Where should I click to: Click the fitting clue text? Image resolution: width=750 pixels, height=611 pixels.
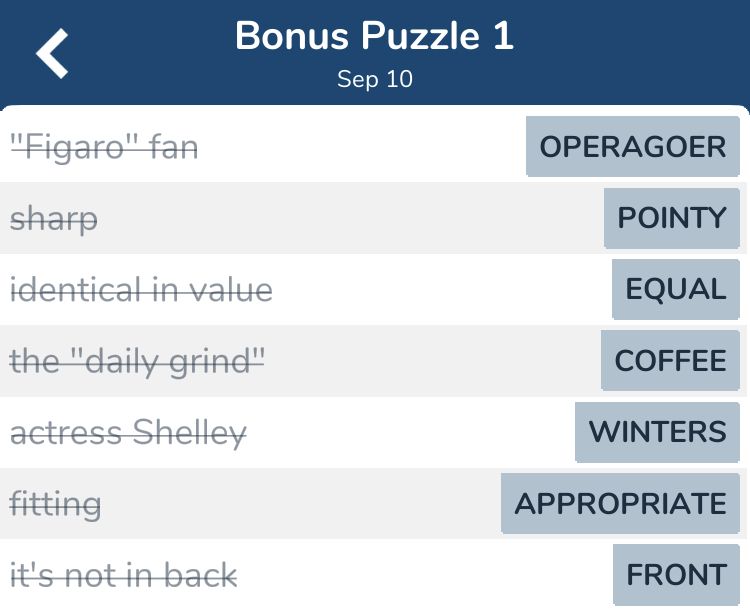[55, 505]
